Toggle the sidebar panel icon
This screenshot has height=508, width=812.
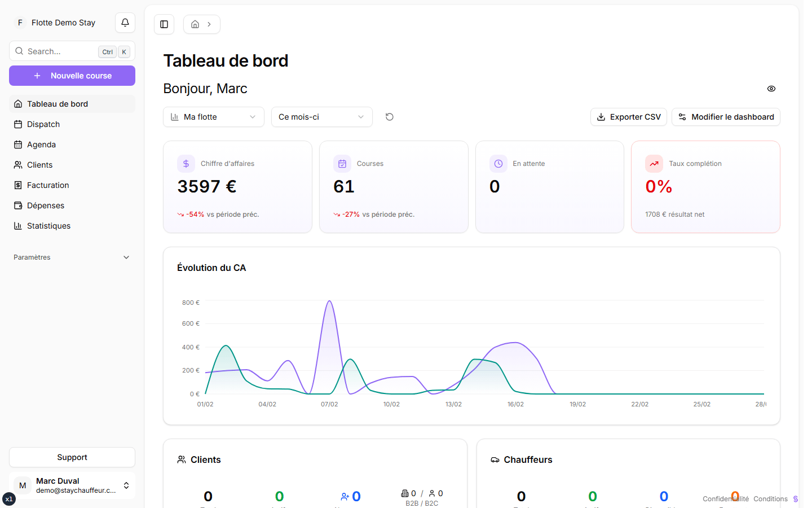[164, 24]
